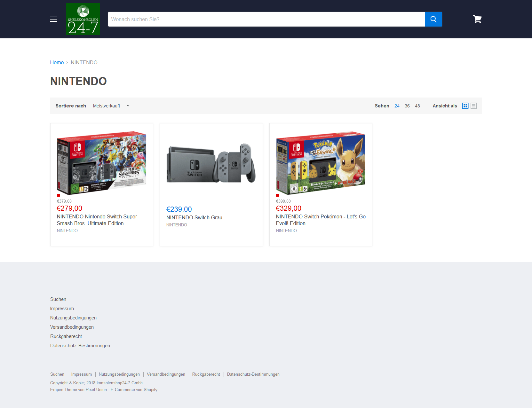
Task: Open the shopping cart icon
Action: (477, 19)
